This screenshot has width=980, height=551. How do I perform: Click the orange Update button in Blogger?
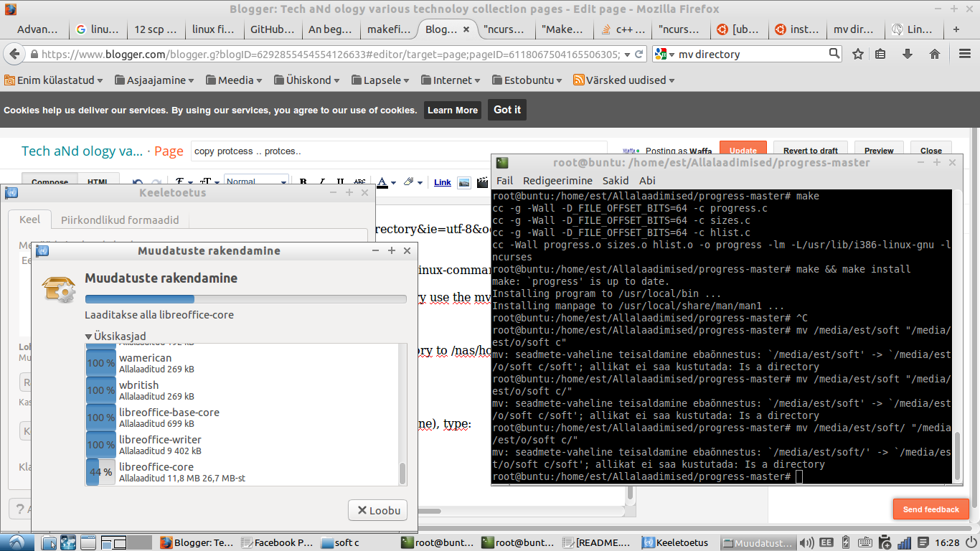coord(743,150)
